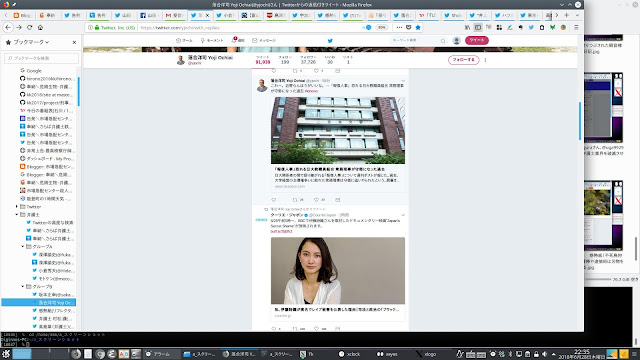Open notifications bell in Twitter navigation
640x360 pixels.
coord(238,40)
